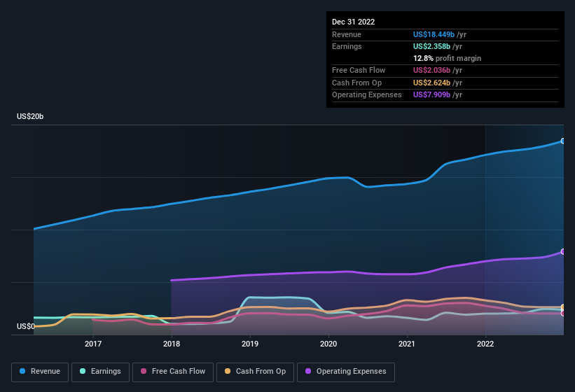This screenshot has height=392, width=575.
Task: Click the 12.8% profit margin text
Action: pyautogui.click(x=447, y=58)
